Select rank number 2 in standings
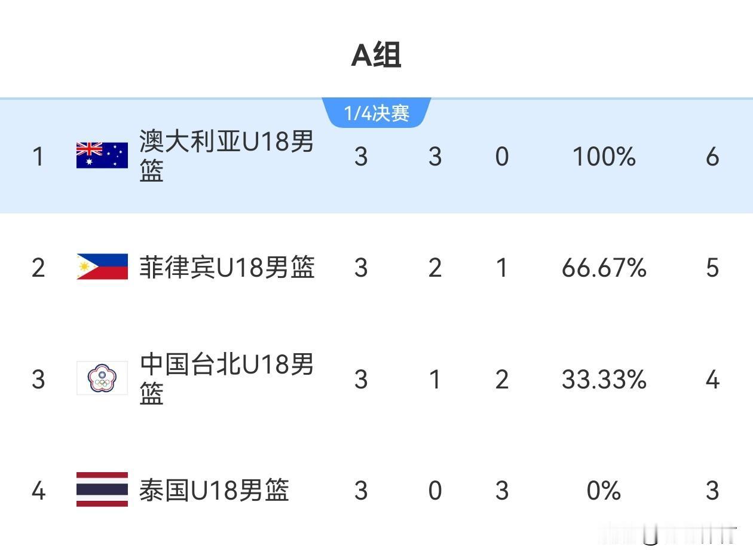 pyautogui.click(x=38, y=268)
